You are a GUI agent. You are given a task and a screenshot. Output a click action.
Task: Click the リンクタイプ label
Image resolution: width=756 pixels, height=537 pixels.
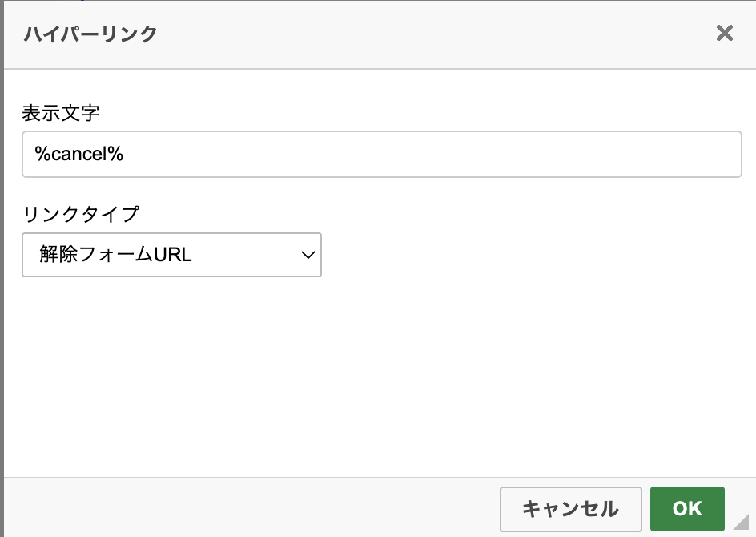[x=81, y=213]
